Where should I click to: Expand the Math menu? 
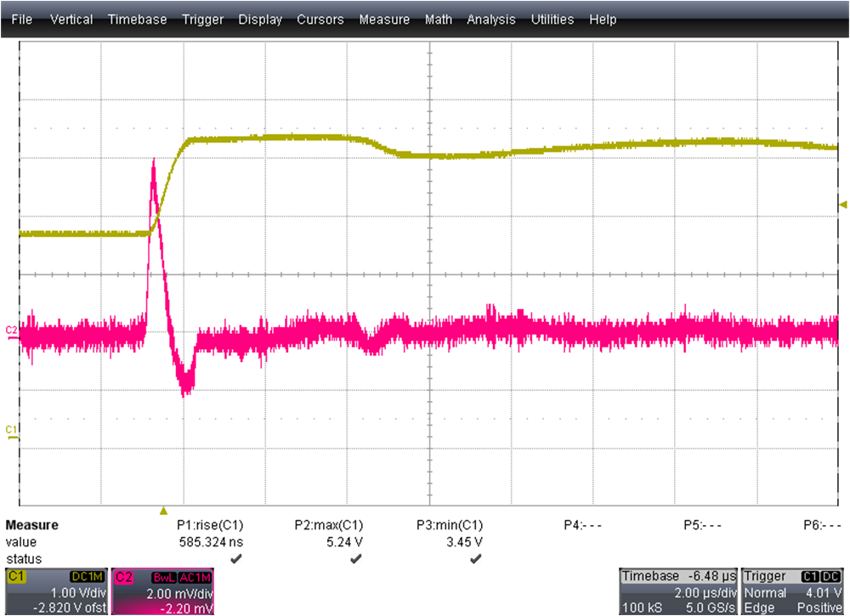pos(439,19)
